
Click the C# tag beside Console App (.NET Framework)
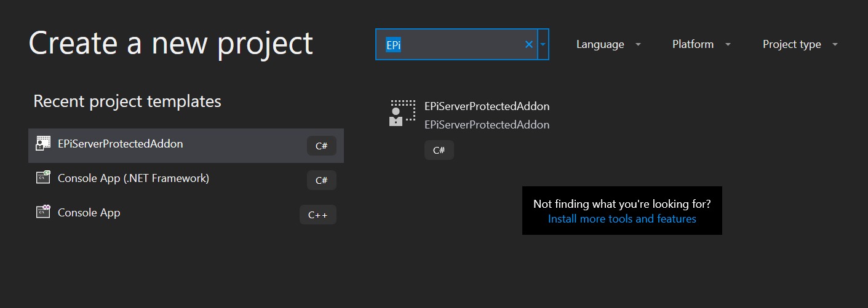(321, 180)
